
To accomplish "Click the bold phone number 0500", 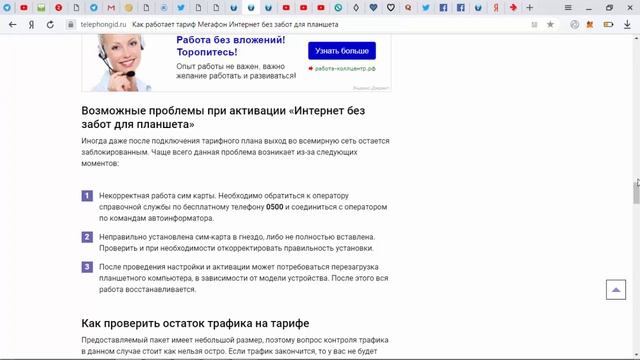I will tap(275, 207).
